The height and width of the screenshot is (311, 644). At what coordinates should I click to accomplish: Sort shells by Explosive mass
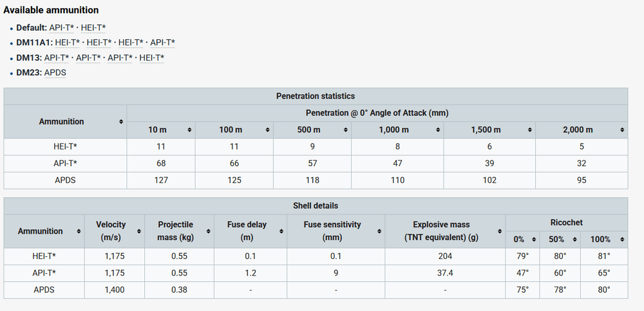point(498,231)
